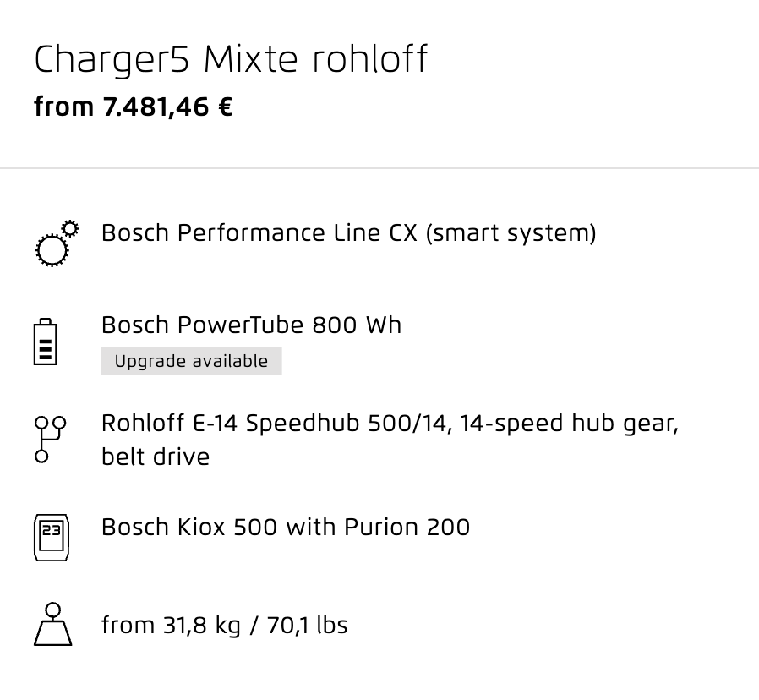Click the motor gear icon
Viewport: 759px width, 700px height.
pyautogui.click(x=57, y=243)
